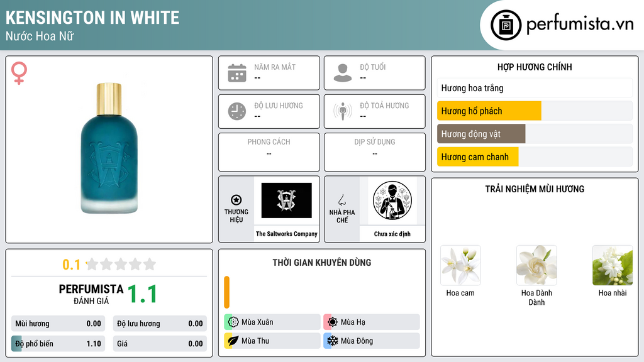Click the Độ toả hương label
The height and width of the screenshot is (362, 644).
click(384, 106)
